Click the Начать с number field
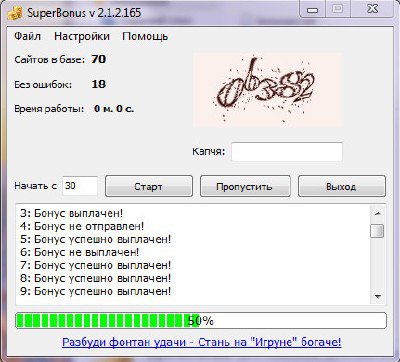Viewport: 400px width, 362px height. pos(80,186)
